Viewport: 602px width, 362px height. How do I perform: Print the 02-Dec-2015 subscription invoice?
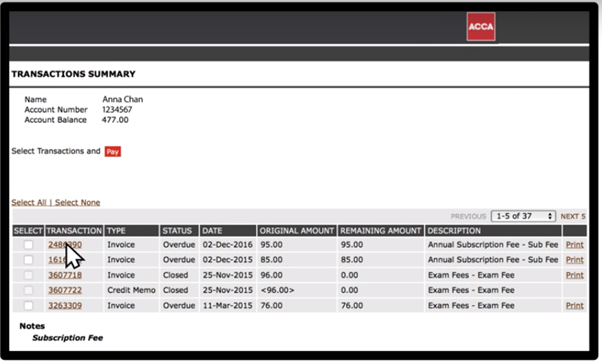[x=575, y=260]
